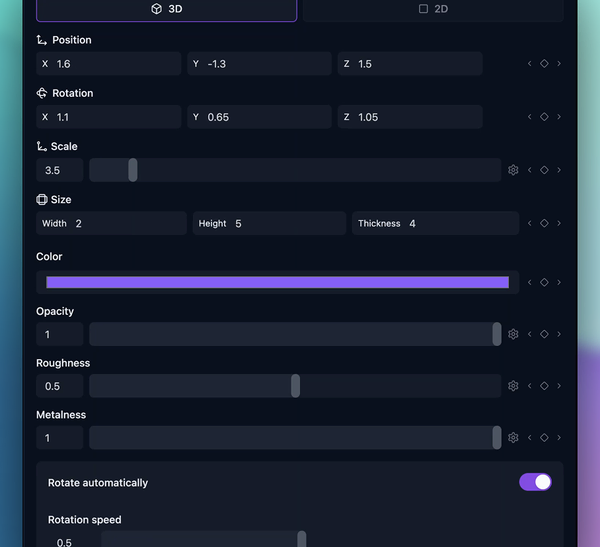The width and height of the screenshot is (600, 547).
Task: Go to previous keyframe for Scale
Action: pyautogui.click(x=530, y=170)
